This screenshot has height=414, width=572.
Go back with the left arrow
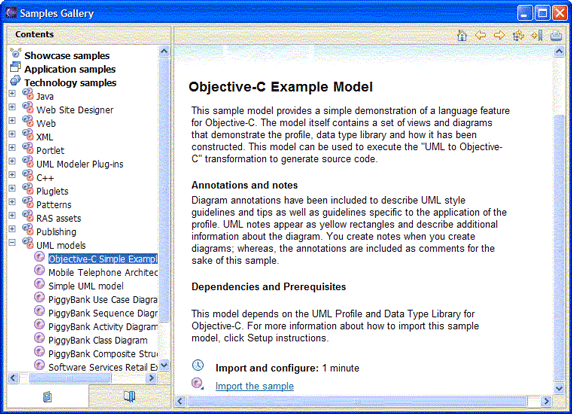click(x=480, y=35)
